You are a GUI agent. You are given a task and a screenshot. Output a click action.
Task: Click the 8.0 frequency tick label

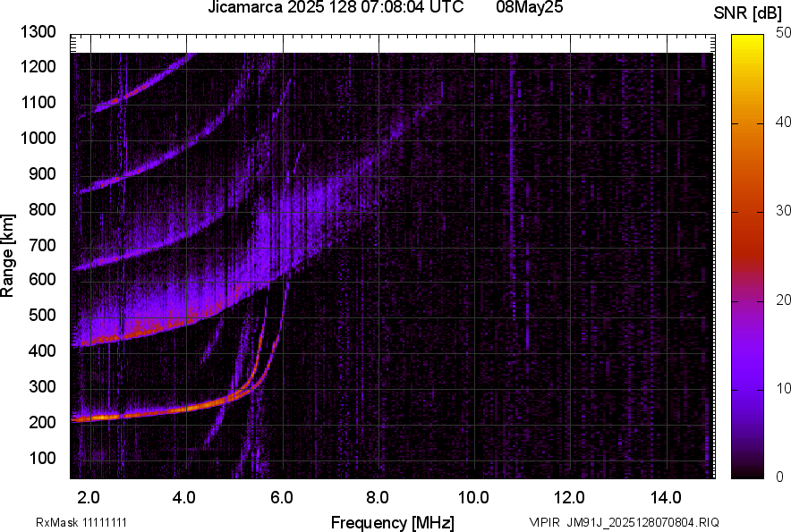(377, 498)
